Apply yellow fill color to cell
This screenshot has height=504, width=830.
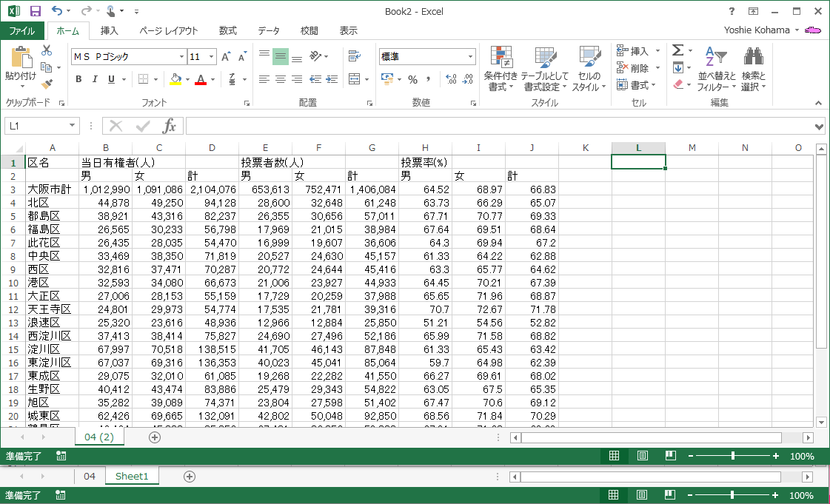point(175,79)
